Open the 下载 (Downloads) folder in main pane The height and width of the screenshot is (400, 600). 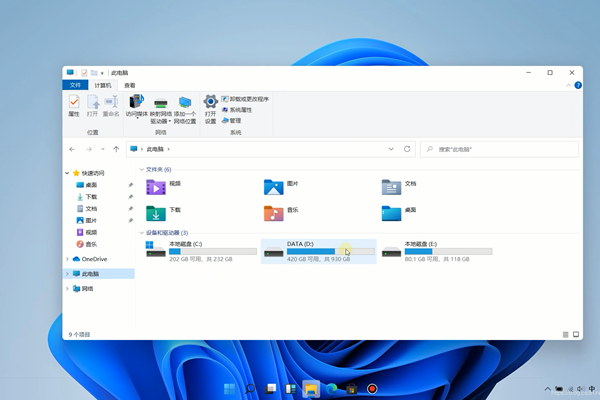[x=156, y=212]
